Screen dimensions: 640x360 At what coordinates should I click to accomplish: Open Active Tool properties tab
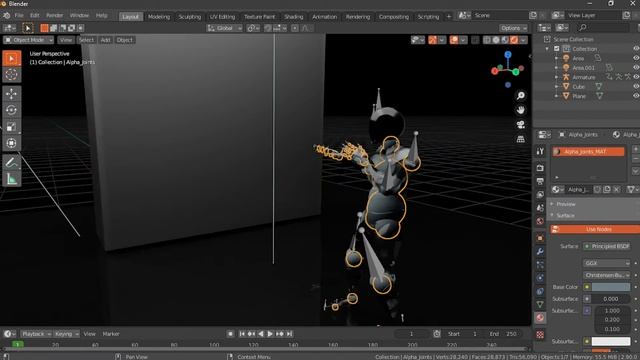pyautogui.click(x=540, y=151)
